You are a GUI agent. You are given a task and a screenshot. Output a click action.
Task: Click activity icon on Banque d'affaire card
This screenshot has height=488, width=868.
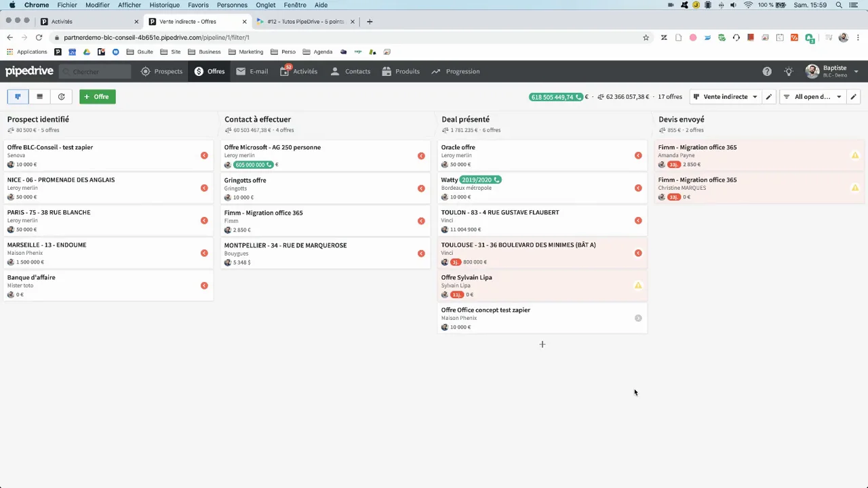(204, 286)
